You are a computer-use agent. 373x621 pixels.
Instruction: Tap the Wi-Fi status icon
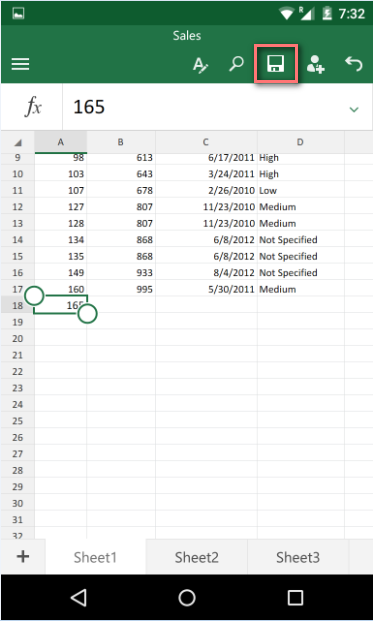(x=286, y=14)
